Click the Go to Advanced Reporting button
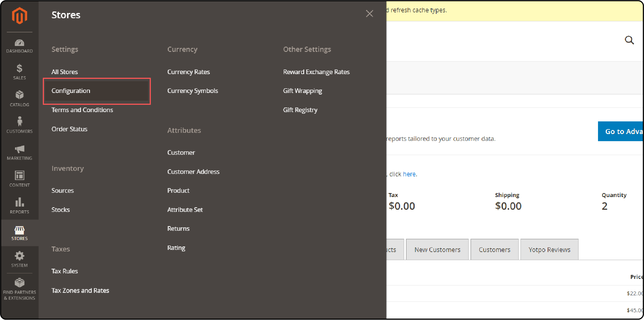 (621, 131)
